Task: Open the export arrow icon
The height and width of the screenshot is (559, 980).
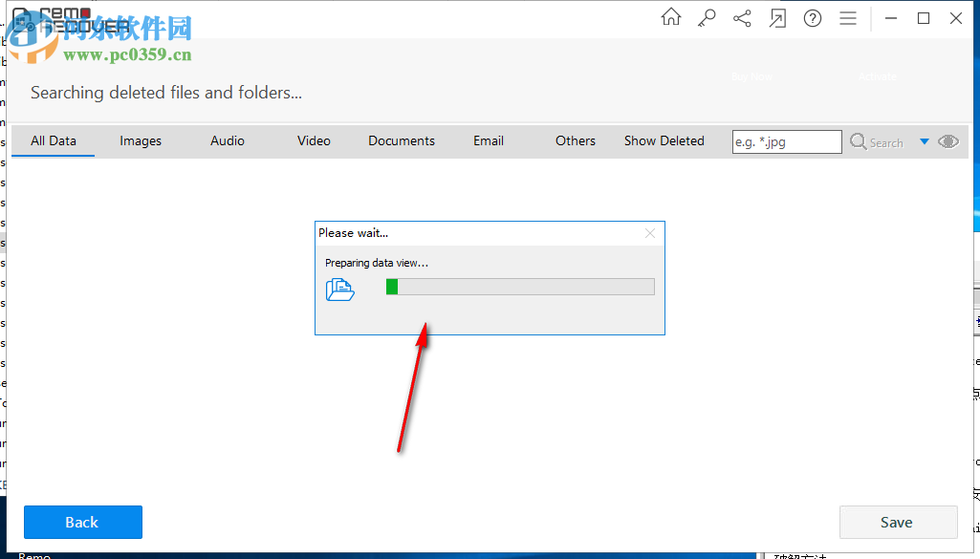Action: [x=777, y=19]
